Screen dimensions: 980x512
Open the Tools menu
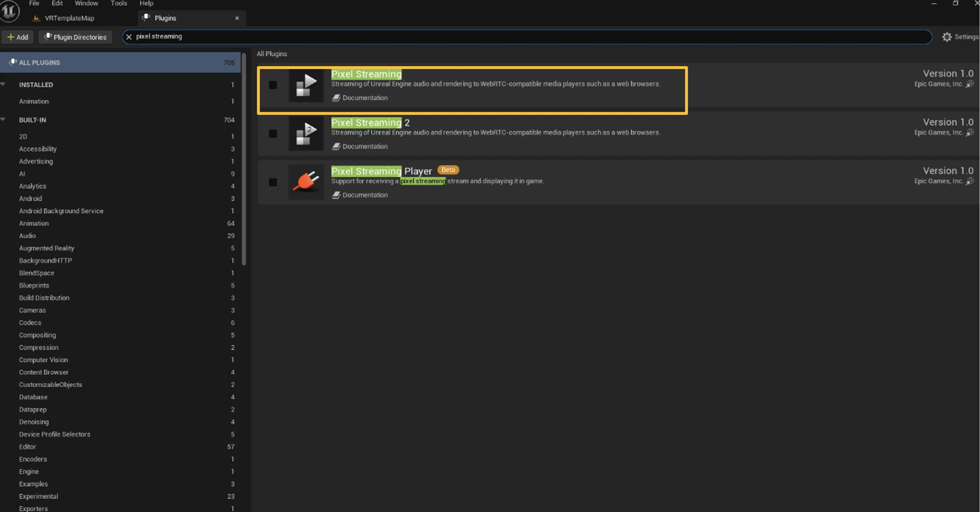coord(119,3)
